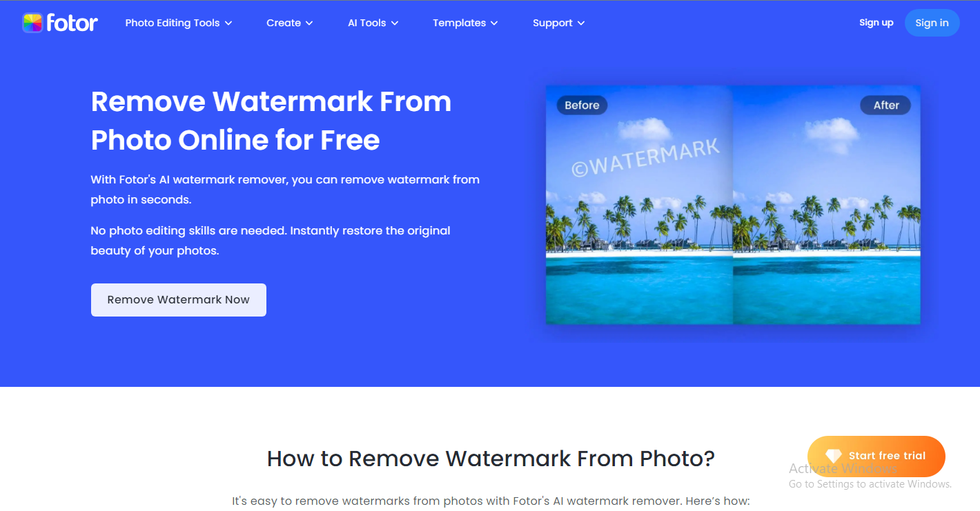980x511 pixels.
Task: Click the beach before-after comparison image
Action: 733,205
